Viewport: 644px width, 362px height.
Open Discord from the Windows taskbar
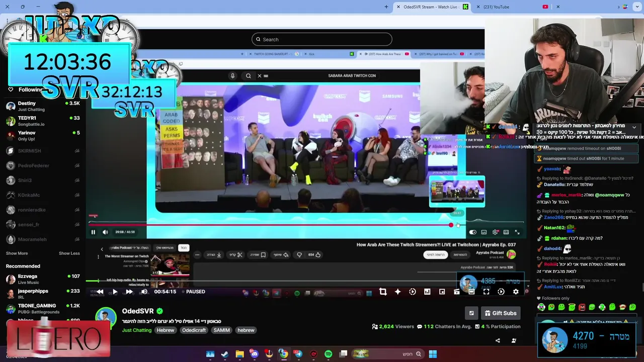coord(254,354)
